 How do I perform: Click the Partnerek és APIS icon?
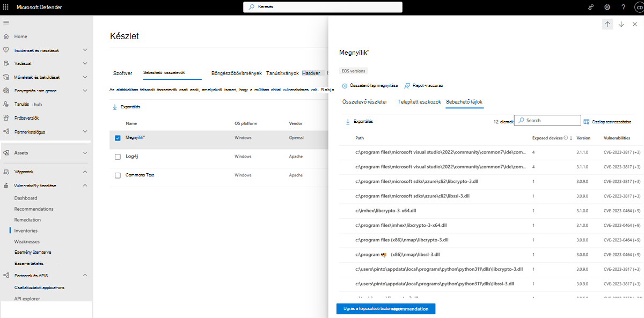(x=6, y=276)
